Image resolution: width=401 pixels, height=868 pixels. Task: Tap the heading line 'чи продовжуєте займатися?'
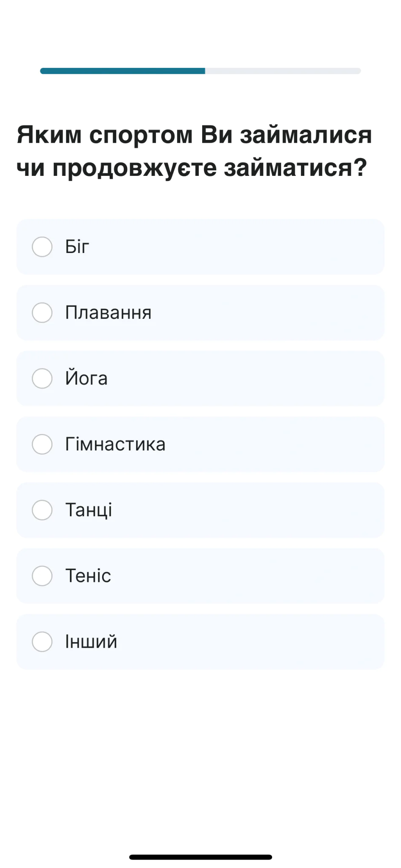click(x=191, y=168)
